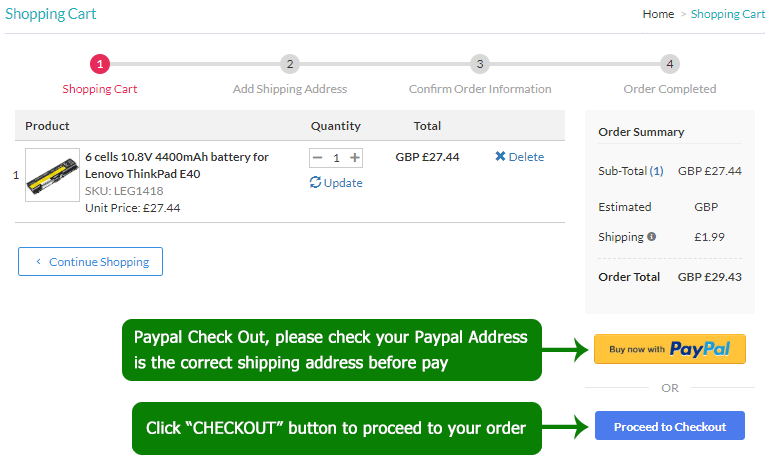This screenshot has height=465, width=770.
Task: Click the blue X Delete icon
Action: pyautogui.click(x=500, y=157)
